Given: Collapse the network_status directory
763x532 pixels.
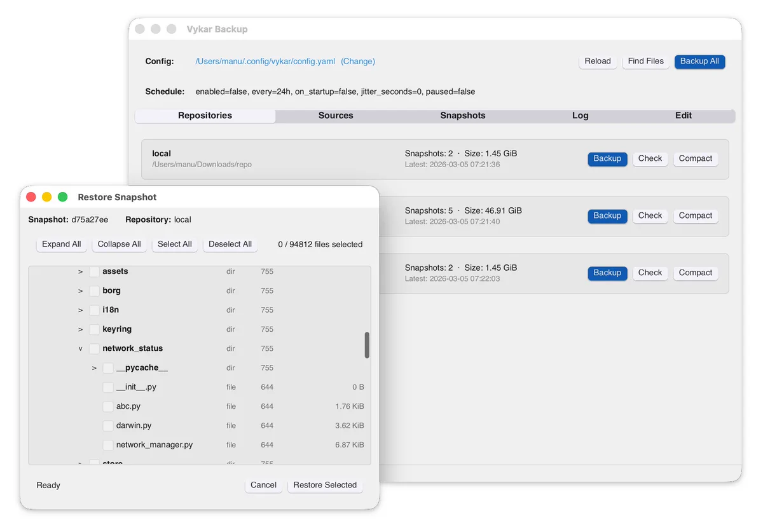Looking at the screenshot, I should (81, 349).
